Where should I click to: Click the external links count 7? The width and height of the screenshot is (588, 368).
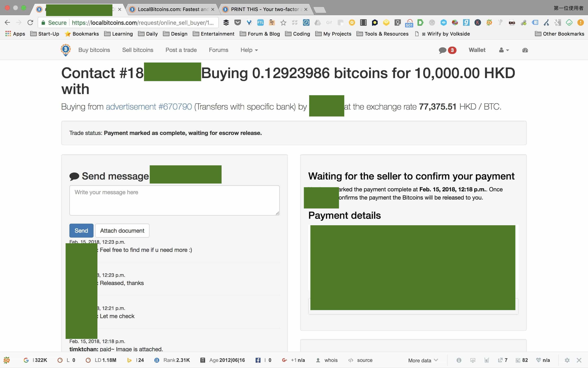[x=503, y=360]
